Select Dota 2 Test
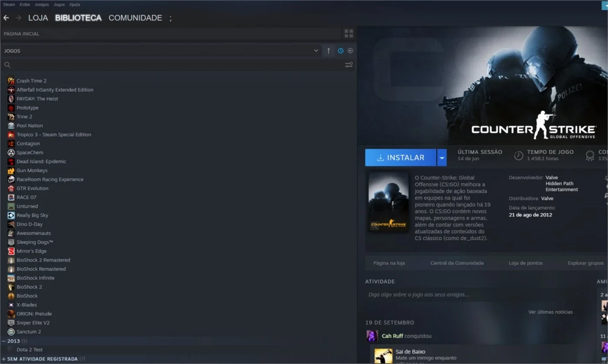Screen dimensions: 608x364 (30, 350)
